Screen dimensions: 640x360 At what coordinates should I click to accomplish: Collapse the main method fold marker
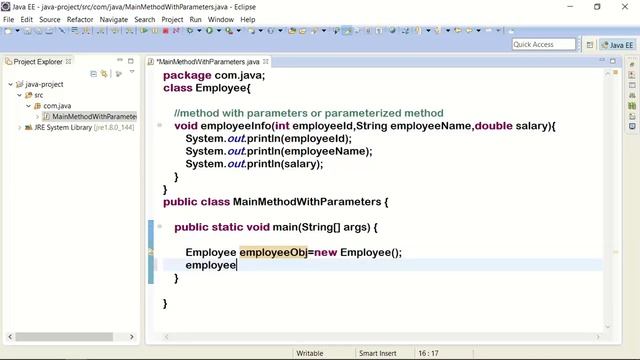coord(160,226)
